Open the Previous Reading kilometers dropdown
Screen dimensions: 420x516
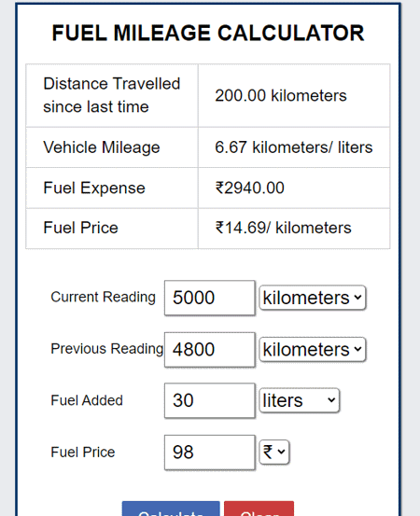click(x=313, y=350)
